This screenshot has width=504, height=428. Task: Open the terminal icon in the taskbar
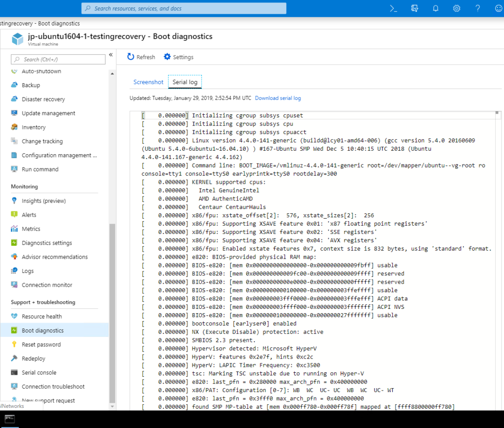tap(10, 419)
